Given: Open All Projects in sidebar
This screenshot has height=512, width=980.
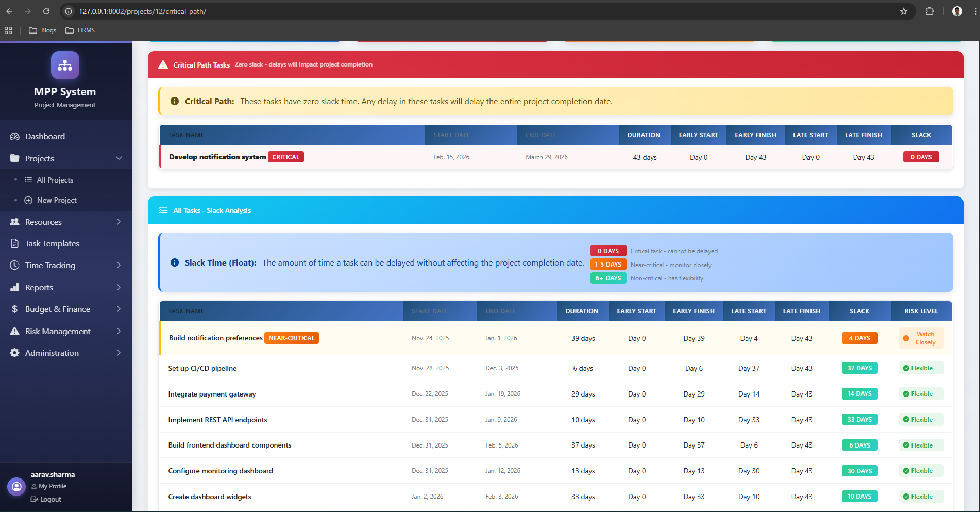Looking at the screenshot, I should 55,180.
